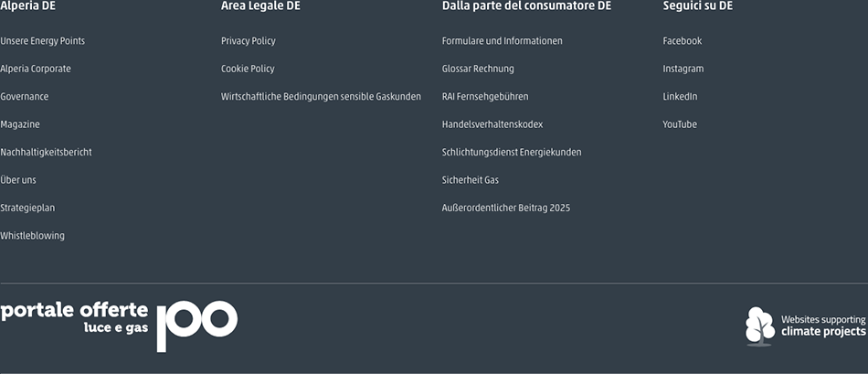Screen dimensions: 868x374
Task: Visit the LinkedIn page link
Action: [x=680, y=96]
